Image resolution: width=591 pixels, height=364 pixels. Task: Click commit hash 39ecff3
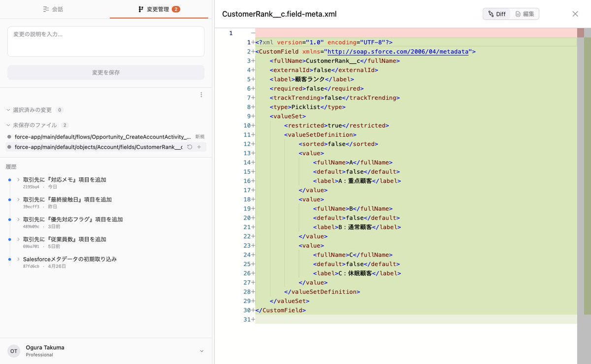pos(31,207)
